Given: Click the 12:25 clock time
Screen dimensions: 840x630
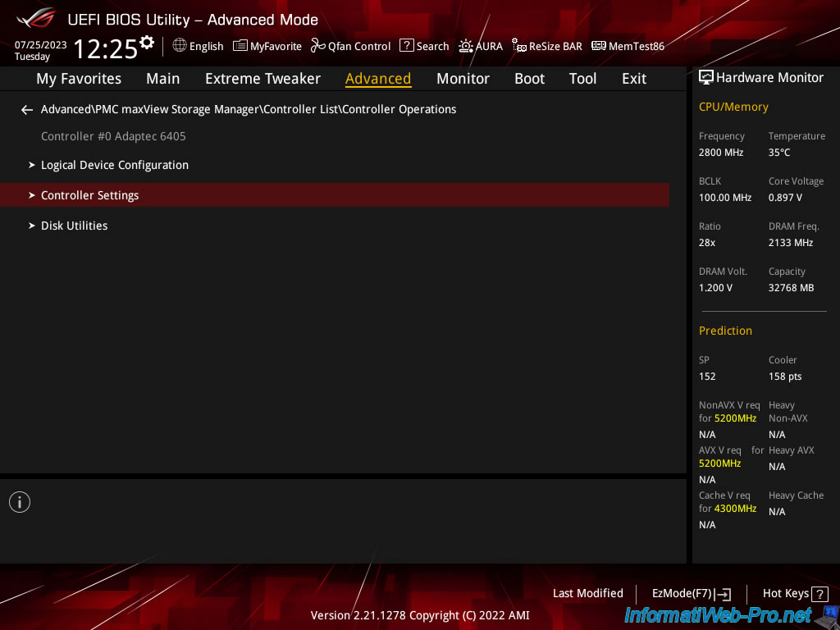Looking at the screenshot, I should pos(106,48).
